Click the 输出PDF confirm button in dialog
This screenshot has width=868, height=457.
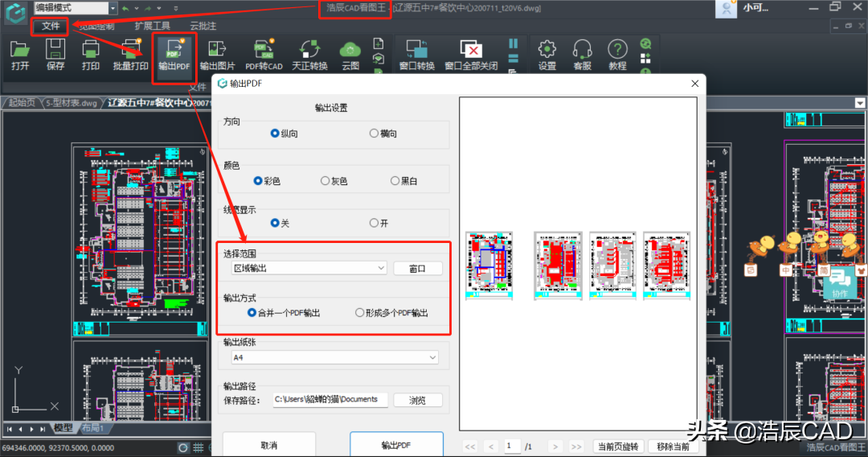396,445
